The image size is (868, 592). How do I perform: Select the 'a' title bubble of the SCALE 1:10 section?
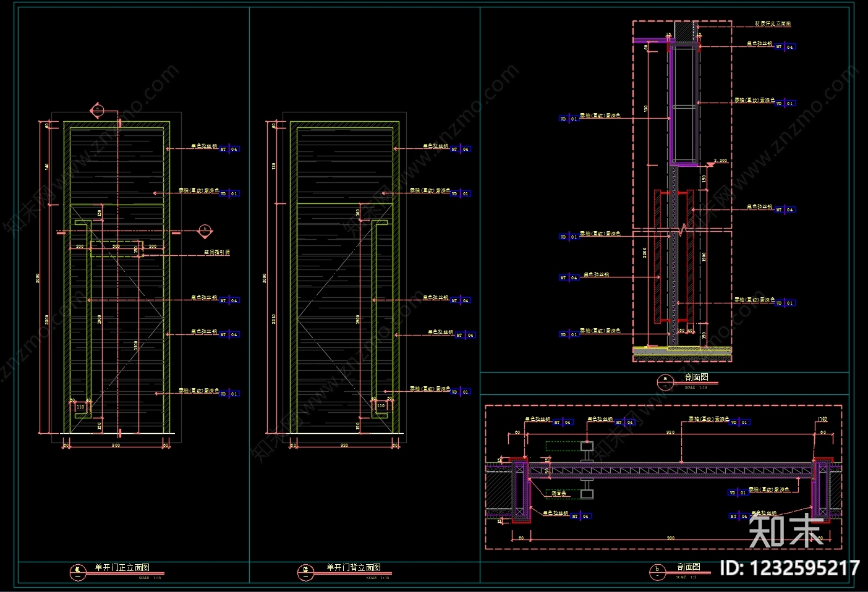(x=665, y=383)
